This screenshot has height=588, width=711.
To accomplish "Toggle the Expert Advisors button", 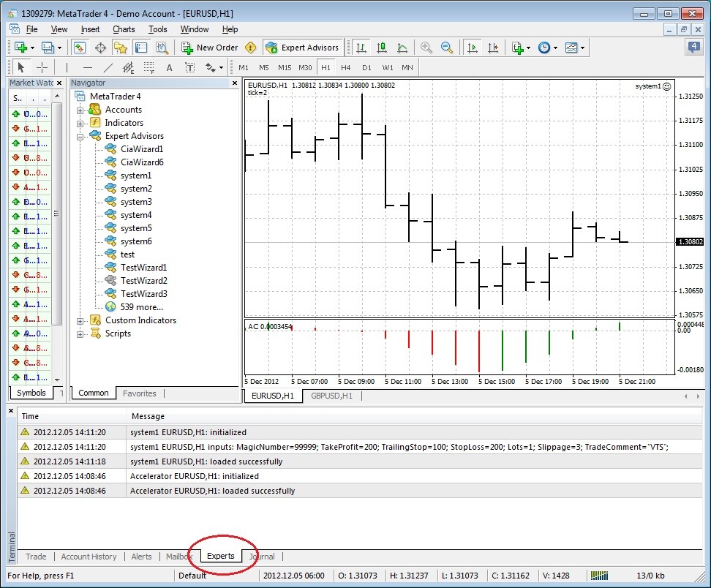I will (302, 48).
